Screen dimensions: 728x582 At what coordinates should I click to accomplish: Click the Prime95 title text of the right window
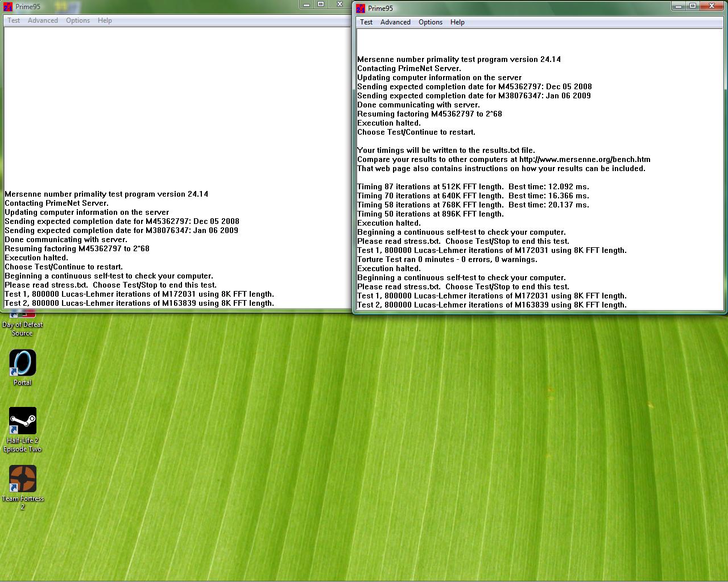[380, 8]
